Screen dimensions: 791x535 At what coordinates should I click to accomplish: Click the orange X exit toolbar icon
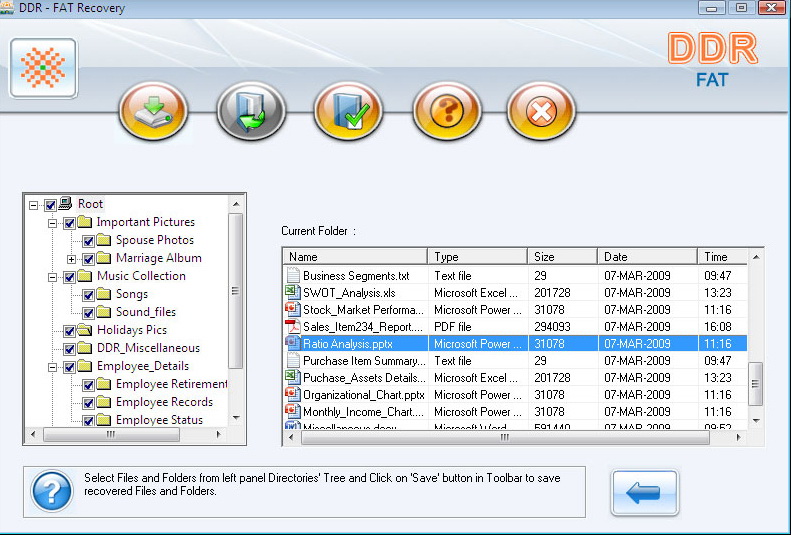(x=541, y=110)
